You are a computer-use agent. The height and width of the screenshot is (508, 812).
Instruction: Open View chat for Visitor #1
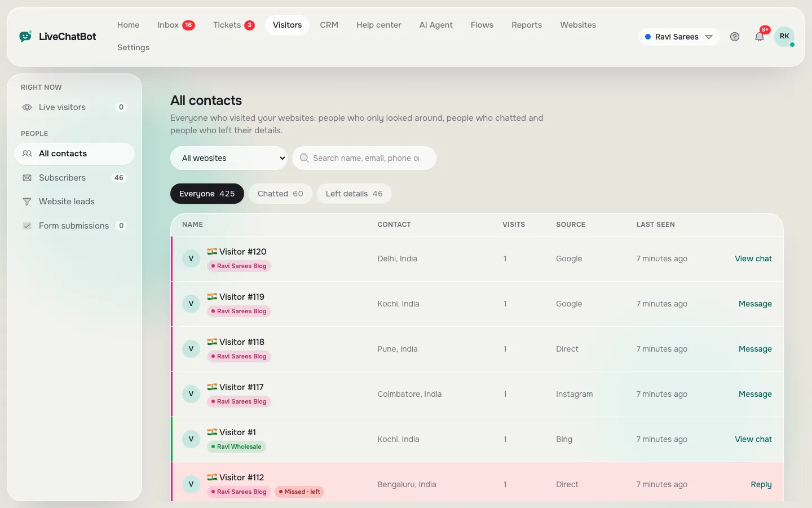coord(753,439)
